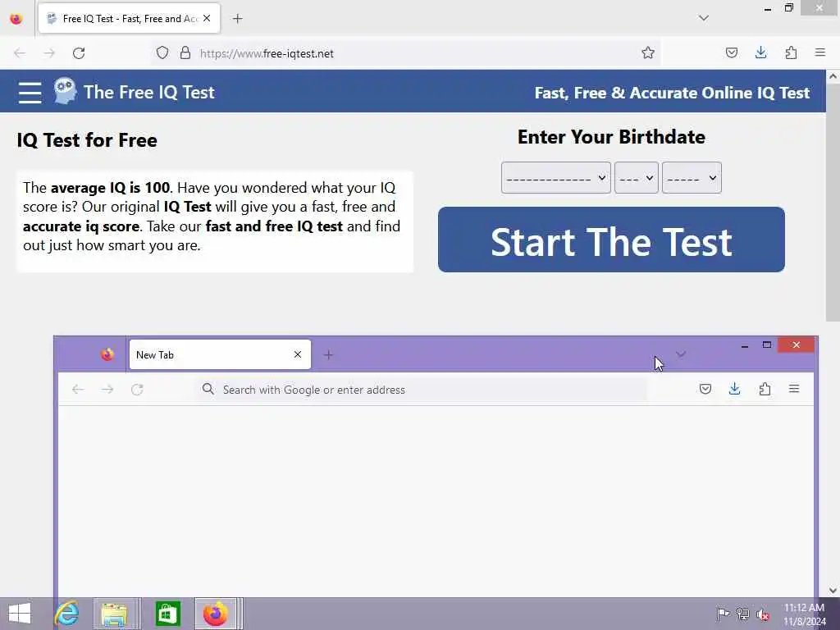Expand the birthdate month dropdown
This screenshot has width=840, height=630.
click(556, 177)
